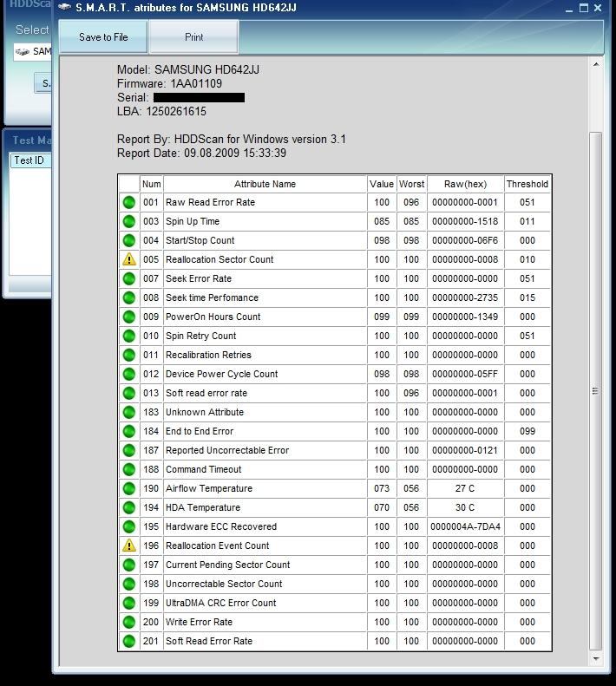The width and height of the screenshot is (616, 686).
Task: Minimize the S.M.A.R.T. attributes window
Action: coord(569,9)
